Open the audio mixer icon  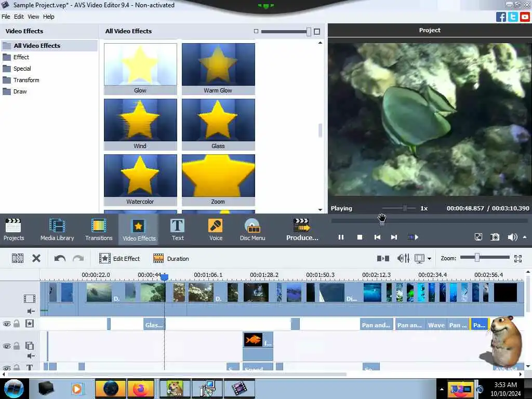403,259
